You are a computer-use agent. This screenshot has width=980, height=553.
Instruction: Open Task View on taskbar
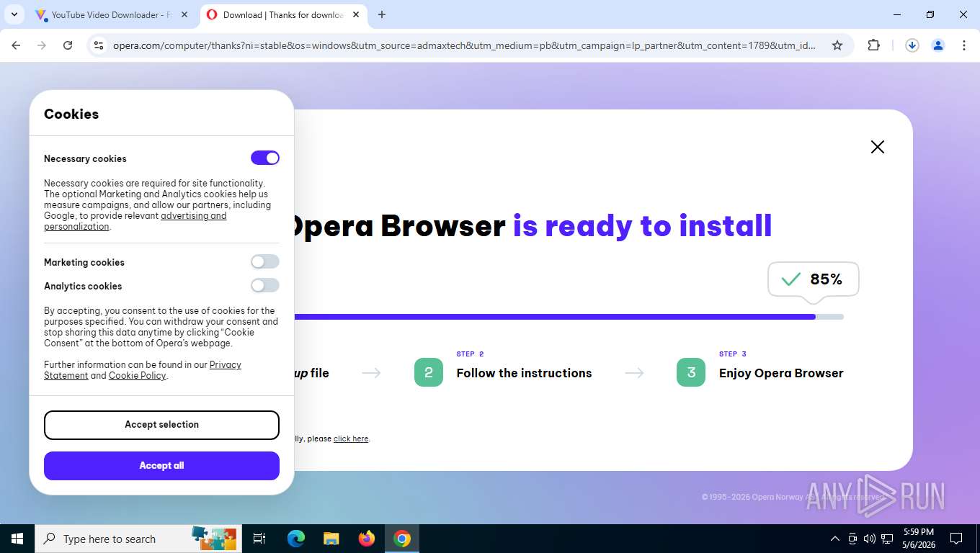pyautogui.click(x=260, y=539)
